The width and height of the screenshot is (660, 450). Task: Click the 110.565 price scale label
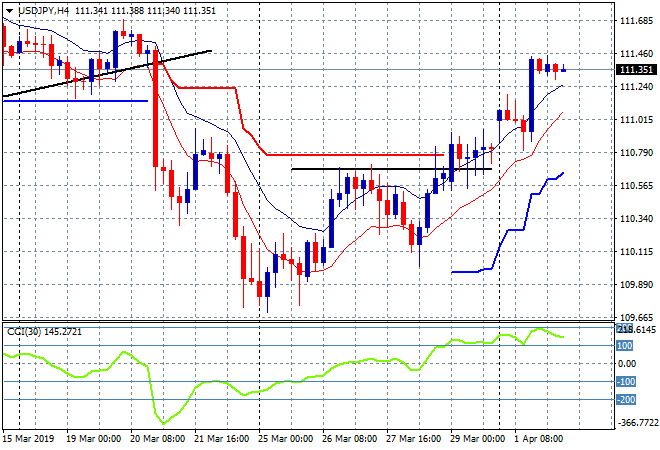pos(636,186)
